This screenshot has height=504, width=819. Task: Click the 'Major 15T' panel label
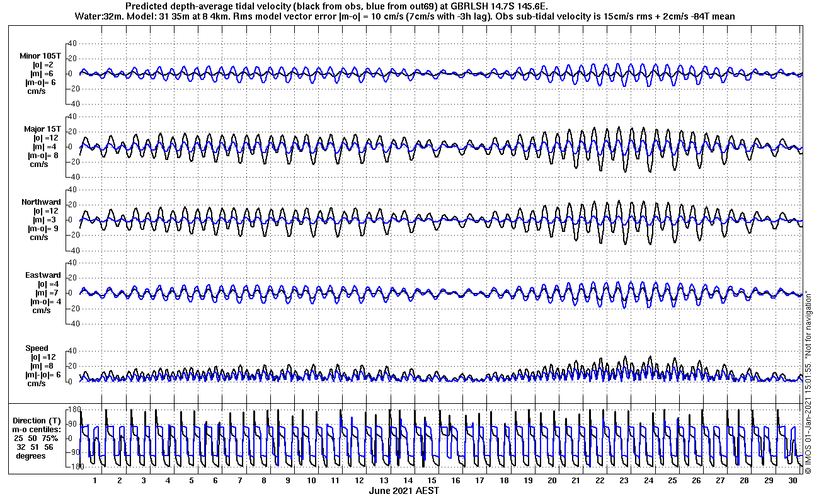[43, 129]
